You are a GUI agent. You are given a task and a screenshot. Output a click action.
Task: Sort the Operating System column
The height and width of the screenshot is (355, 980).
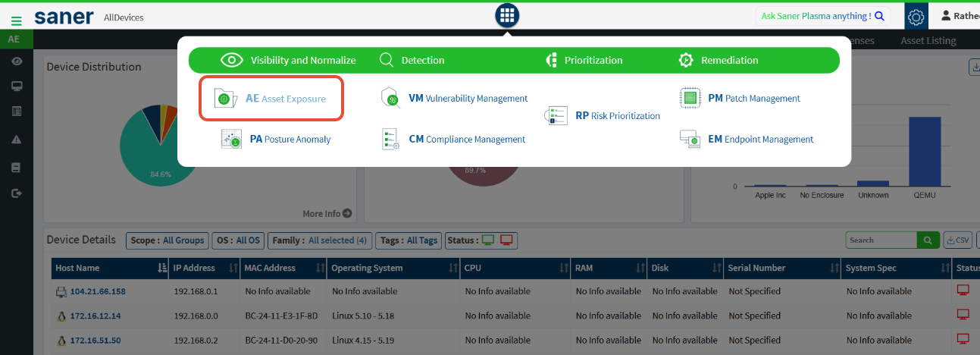453,268
